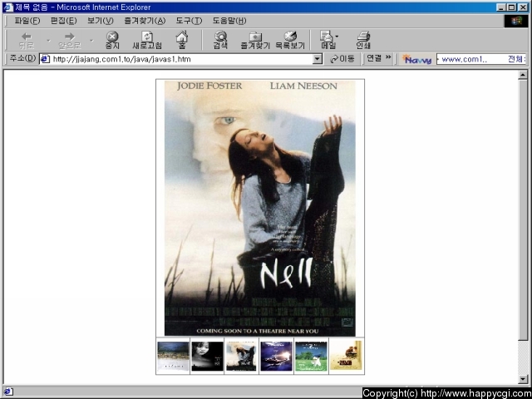Click the Windows logo throbber icon
Image resolution: width=532 pixels, height=399 pixels.
[x=516, y=21]
